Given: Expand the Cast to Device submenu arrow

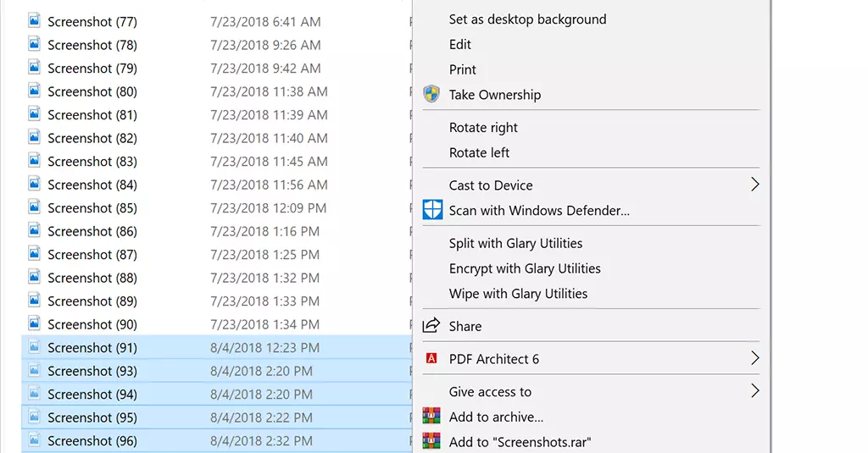Looking at the screenshot, I should [754, 185].
